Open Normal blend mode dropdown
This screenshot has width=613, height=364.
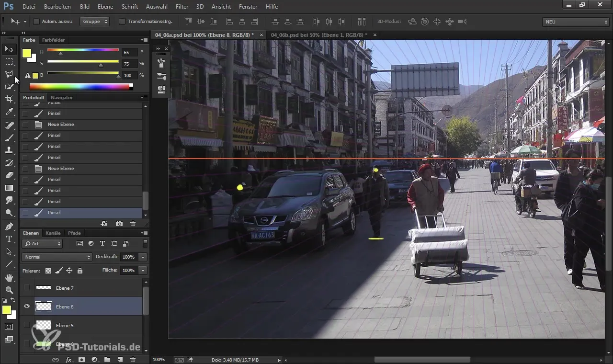click(x=57, y=257)
